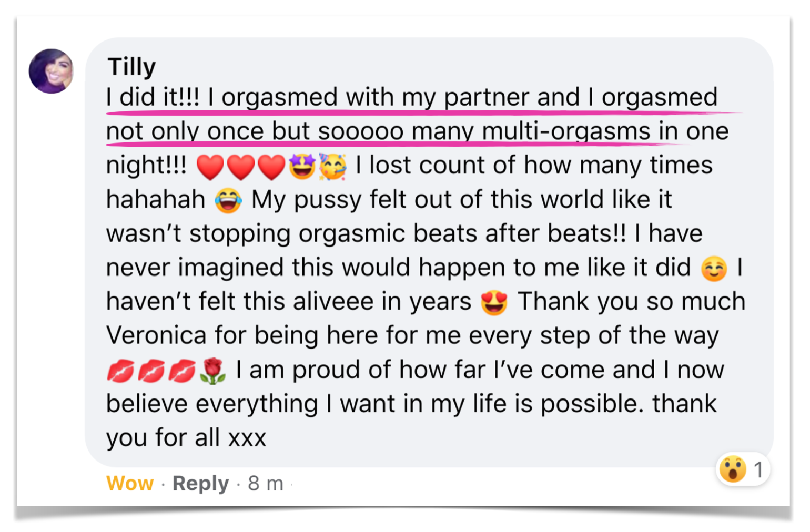Viewport: 810px width, 532px height.
Task: Open Tilly's profile picture avatar
Action: click(x=51, y=71)
